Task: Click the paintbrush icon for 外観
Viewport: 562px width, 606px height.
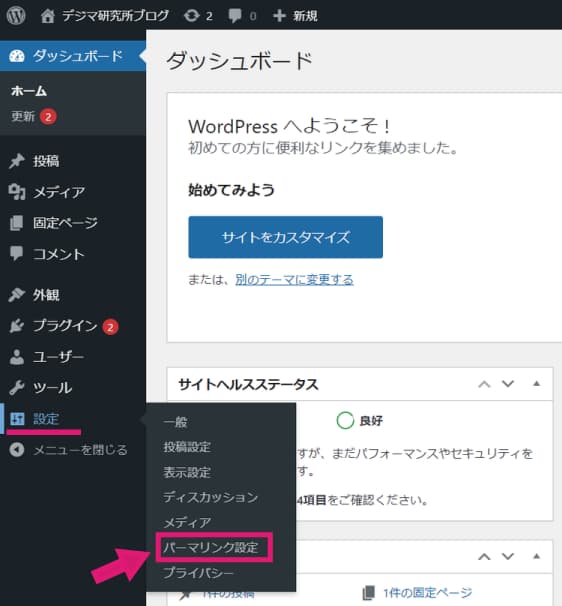Action: 17,295
